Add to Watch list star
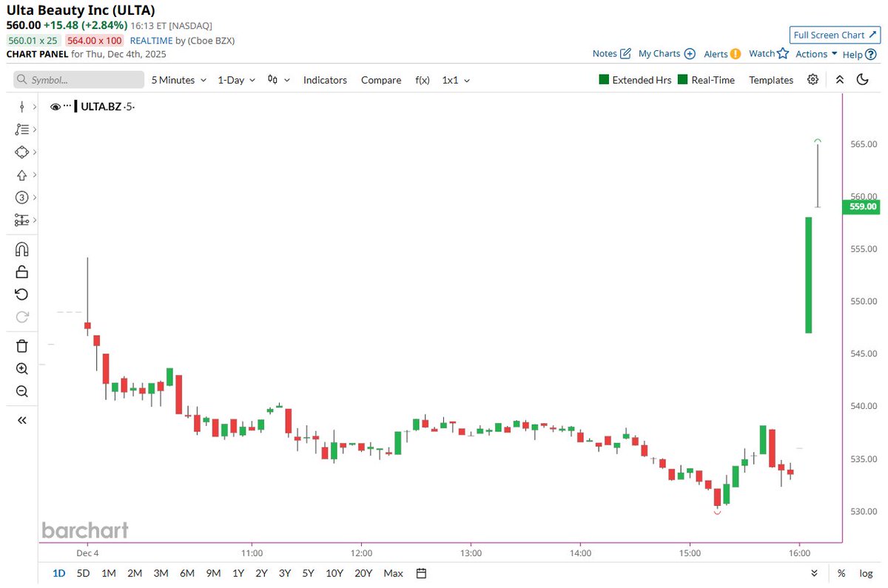 [783, 53]
